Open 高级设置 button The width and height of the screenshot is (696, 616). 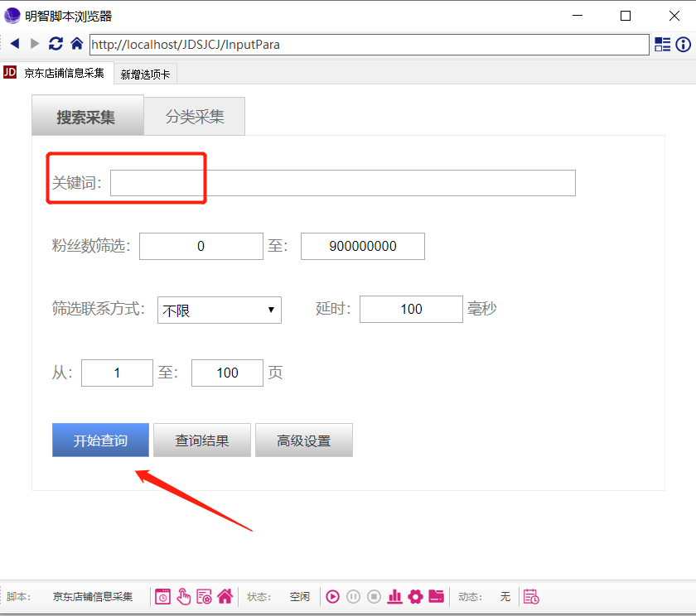pos(304,440)
